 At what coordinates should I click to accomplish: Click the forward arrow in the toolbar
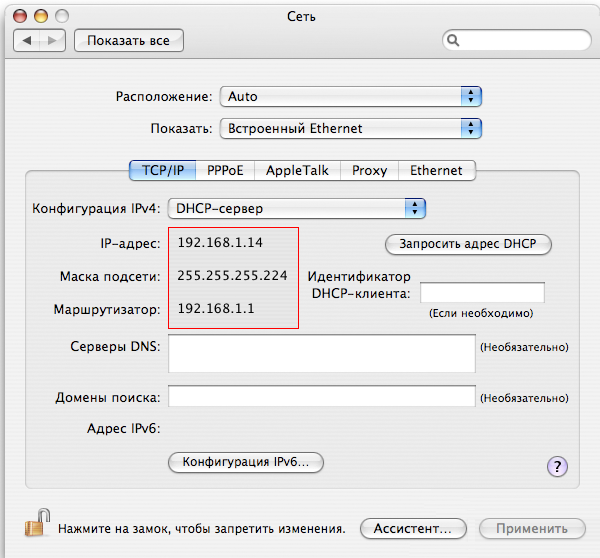pos(53,41)
